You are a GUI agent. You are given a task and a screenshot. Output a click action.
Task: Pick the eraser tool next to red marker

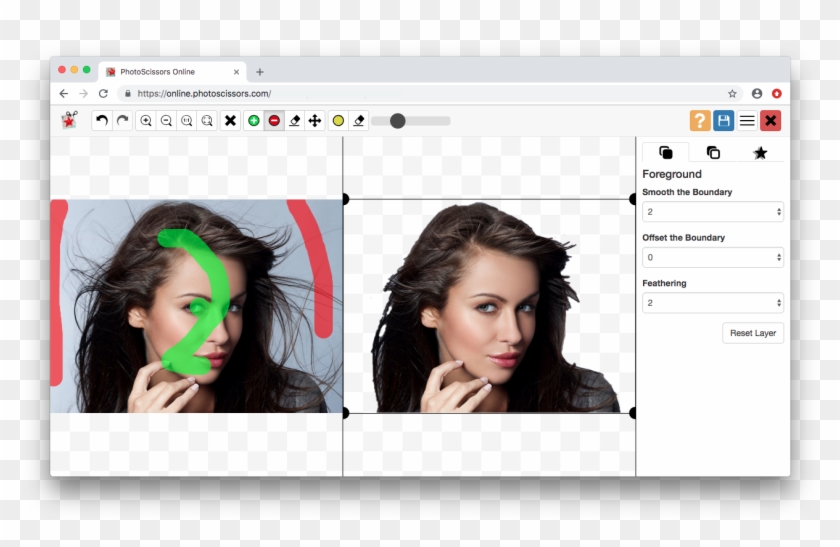coord(295,121)
